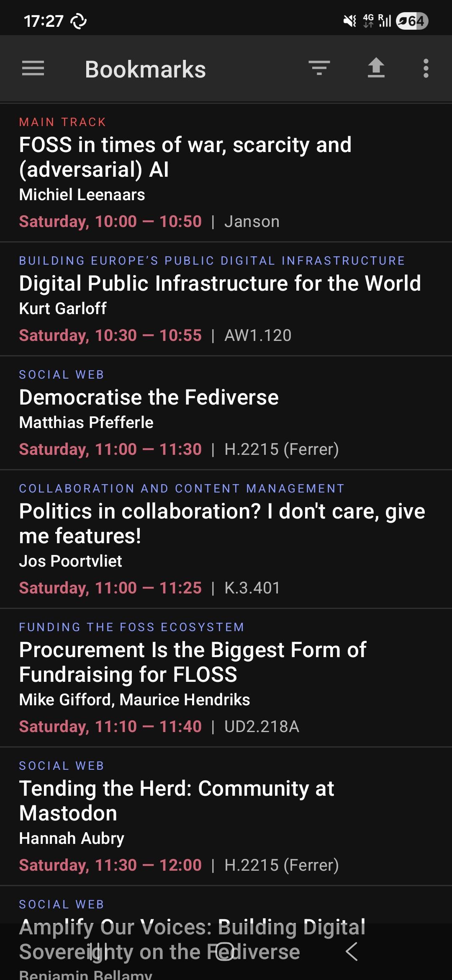Tap the Android recent apps button
This screenshot has width=452, height=980.
pos(99,952)
